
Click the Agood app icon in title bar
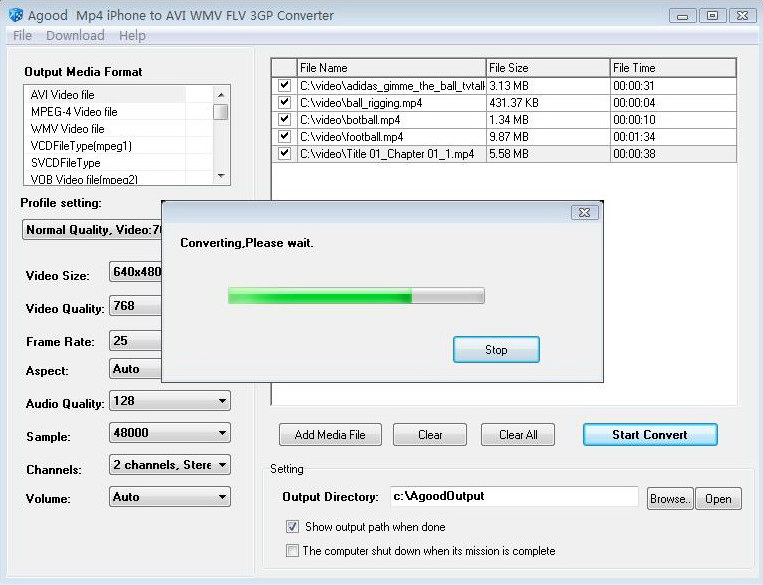pos(16,15)
